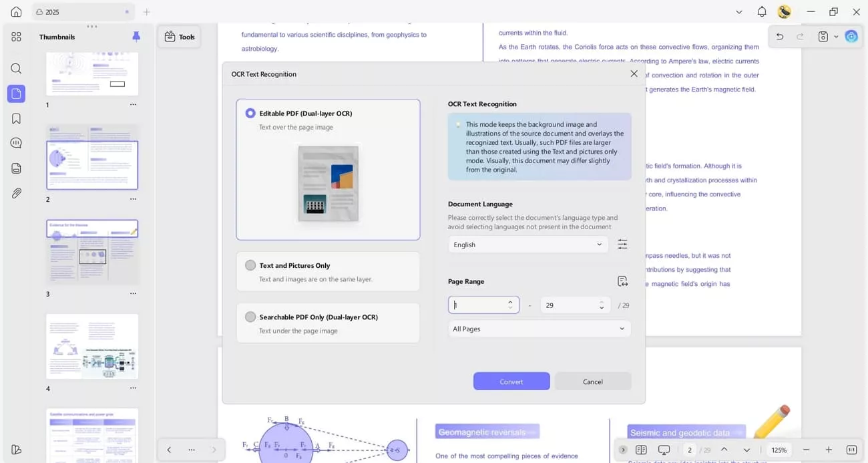
Task: Zoom in with plus button
Action: pyautogui.click(x=829, y=450)
